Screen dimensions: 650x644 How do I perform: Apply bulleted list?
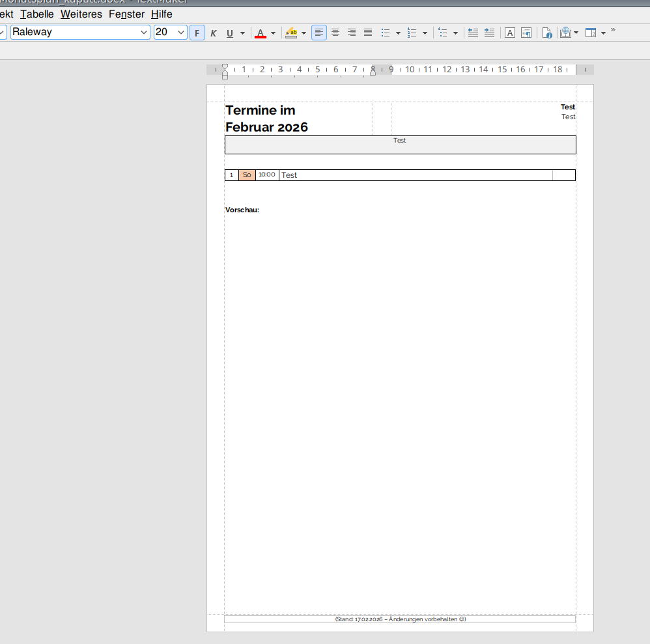(x=386, y=33)
